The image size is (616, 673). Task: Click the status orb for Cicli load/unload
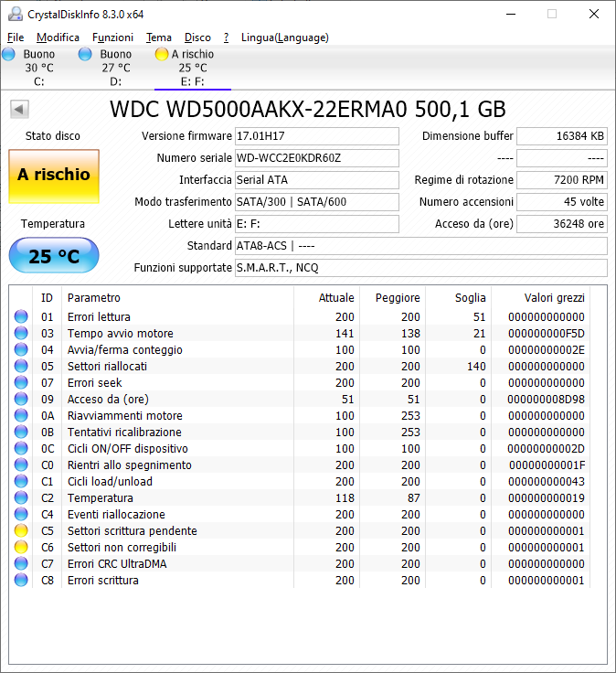point(21,481)
